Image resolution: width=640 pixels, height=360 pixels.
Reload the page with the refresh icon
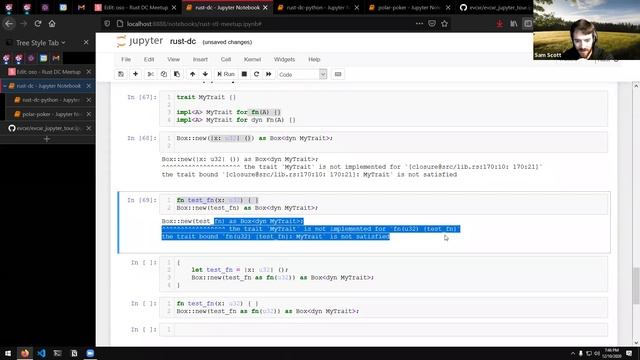38,24
